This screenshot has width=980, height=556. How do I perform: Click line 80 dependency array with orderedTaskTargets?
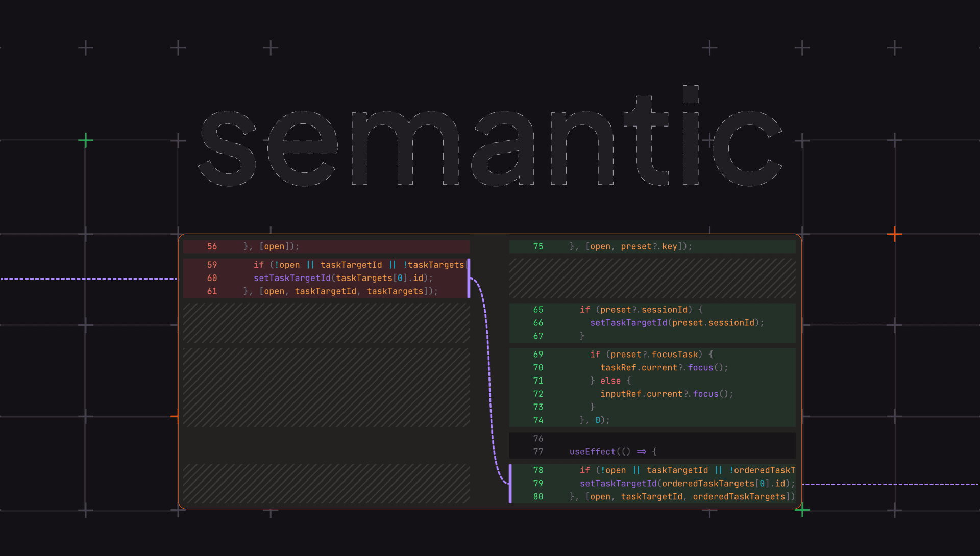click(x=682, y=497)
